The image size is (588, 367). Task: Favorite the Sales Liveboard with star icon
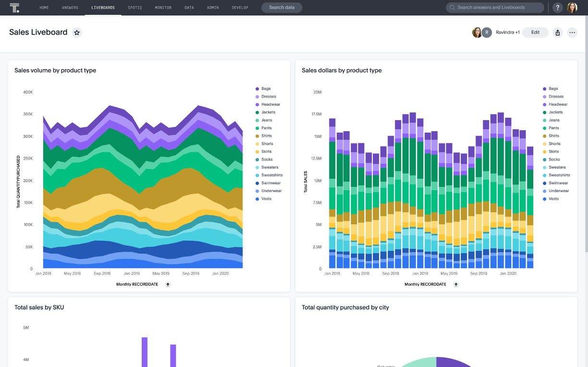(x=77, y=33)
